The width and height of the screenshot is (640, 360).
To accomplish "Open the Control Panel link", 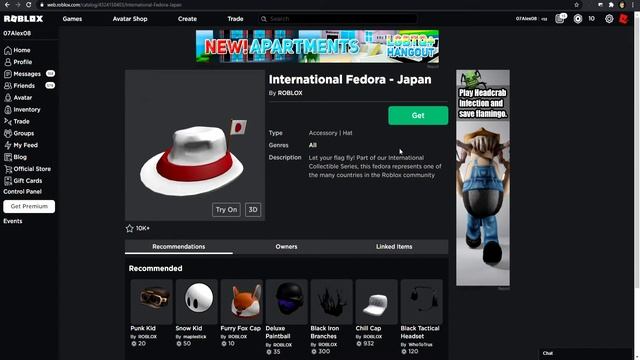I will (22, 191).
